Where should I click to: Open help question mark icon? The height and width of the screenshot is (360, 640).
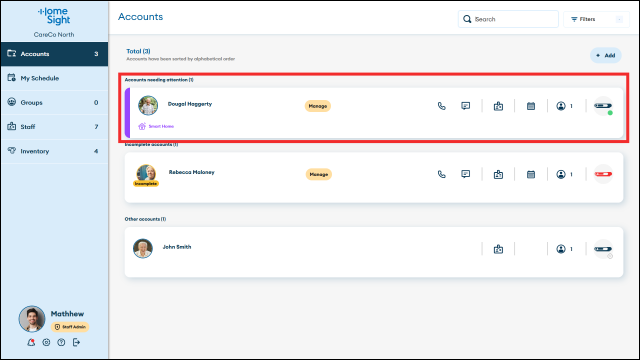pyautogui.click(x=61, y=342)
